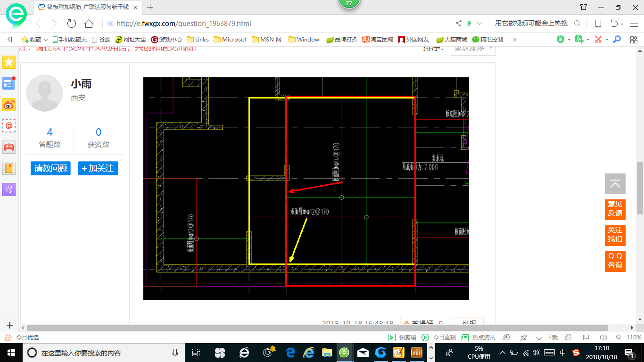
Task: Expand the address bar dropdown chevron
Action: 479,24
